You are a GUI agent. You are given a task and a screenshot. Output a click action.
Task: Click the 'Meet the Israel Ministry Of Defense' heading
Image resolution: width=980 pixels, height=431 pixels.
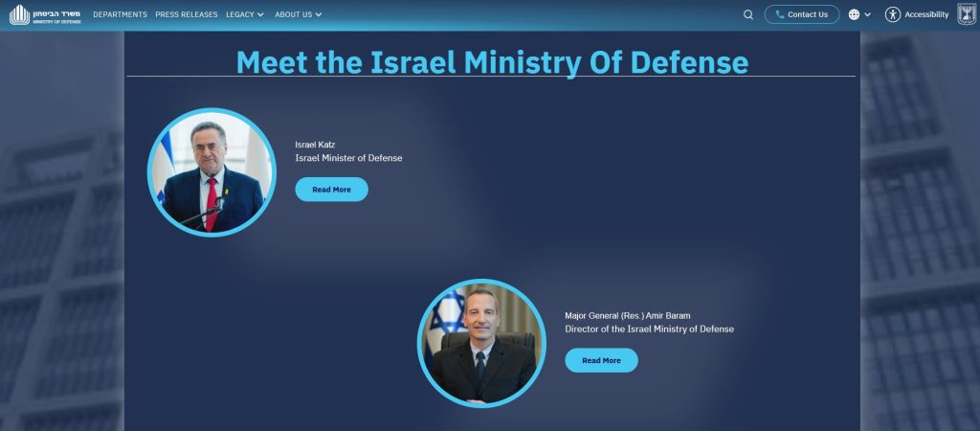point(492,62)
